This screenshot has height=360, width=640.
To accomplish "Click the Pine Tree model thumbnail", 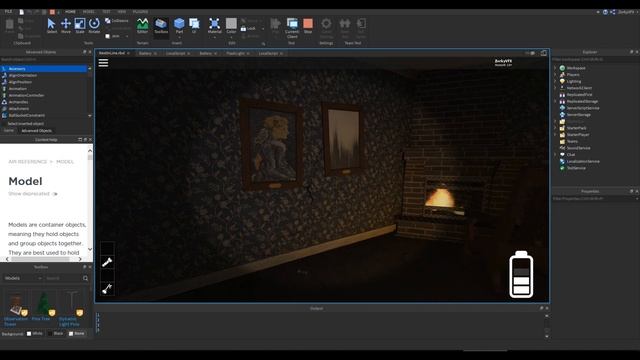I will coord(43,304).
